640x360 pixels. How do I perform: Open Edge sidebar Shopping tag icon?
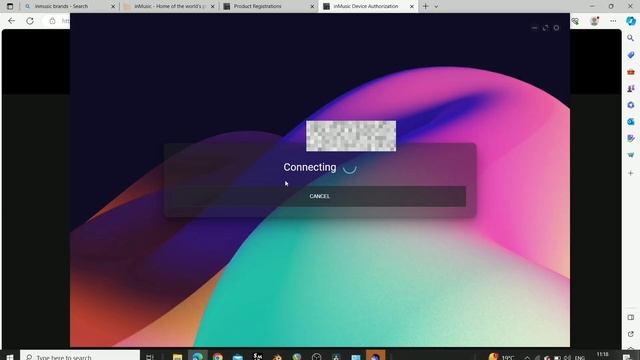tap(631, 55)
